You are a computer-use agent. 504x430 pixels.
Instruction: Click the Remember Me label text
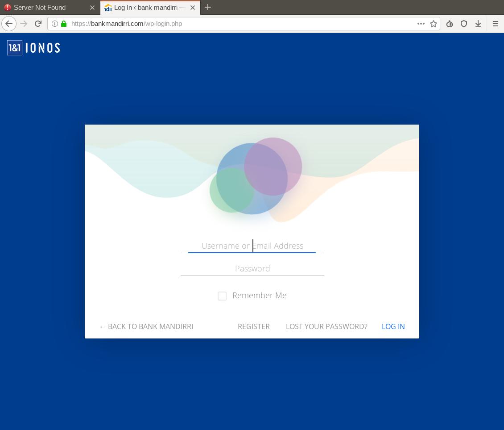click(x=260, y=296)
